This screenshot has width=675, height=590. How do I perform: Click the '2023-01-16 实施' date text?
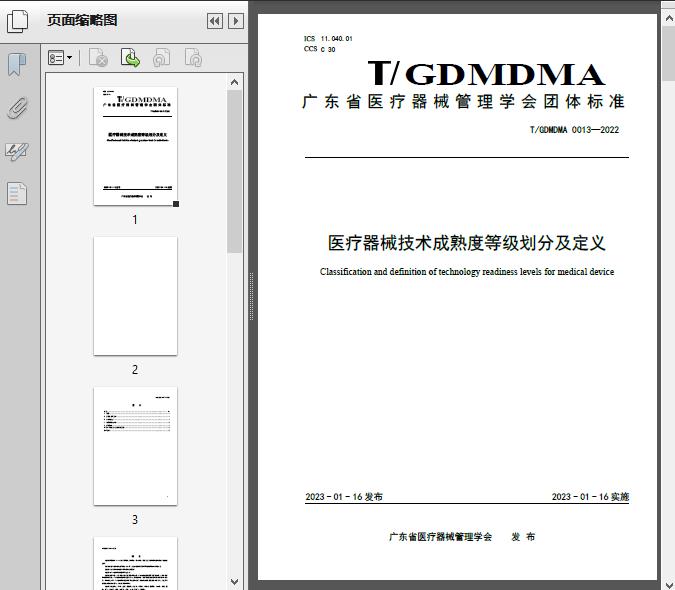tap(590, 497)
